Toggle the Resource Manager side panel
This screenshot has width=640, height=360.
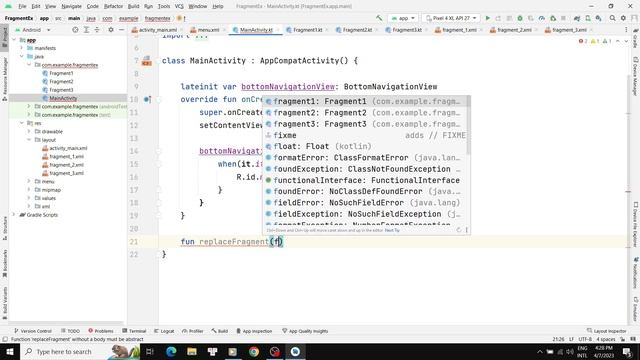[4, 79]
